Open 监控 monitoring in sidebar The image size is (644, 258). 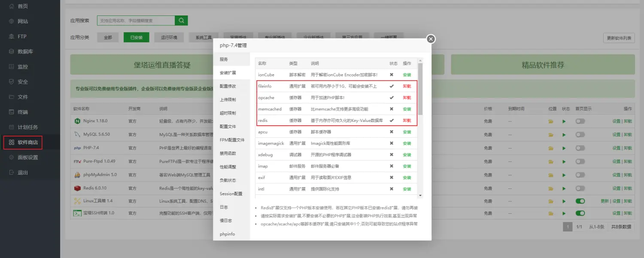(x=23, y=67)
